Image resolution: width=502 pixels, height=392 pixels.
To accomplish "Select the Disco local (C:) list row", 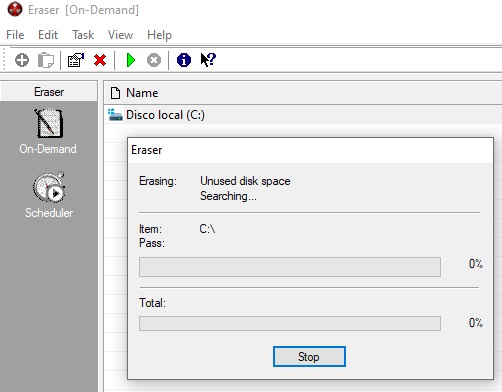I will pos(303,115).
